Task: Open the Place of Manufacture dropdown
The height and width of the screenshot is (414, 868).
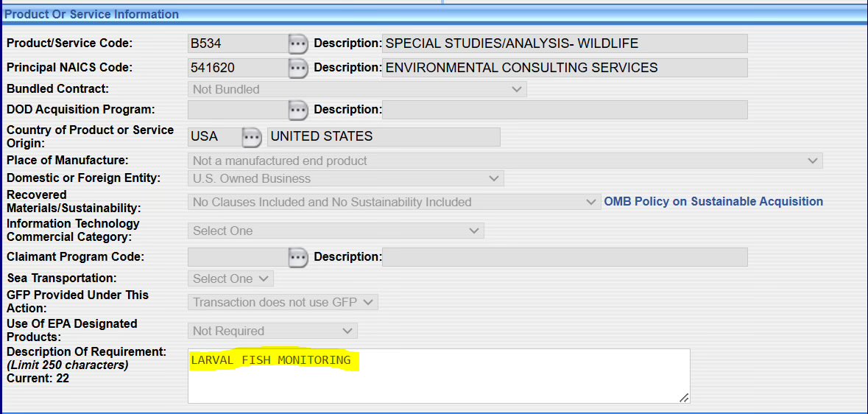Action: [x=505, y=161]
